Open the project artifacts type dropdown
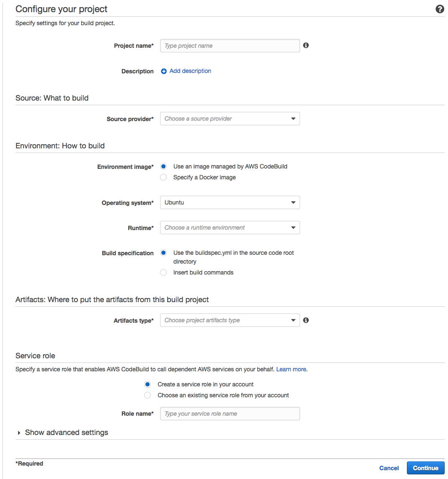The width and height of the screenshot is (448, 479). 230,320
